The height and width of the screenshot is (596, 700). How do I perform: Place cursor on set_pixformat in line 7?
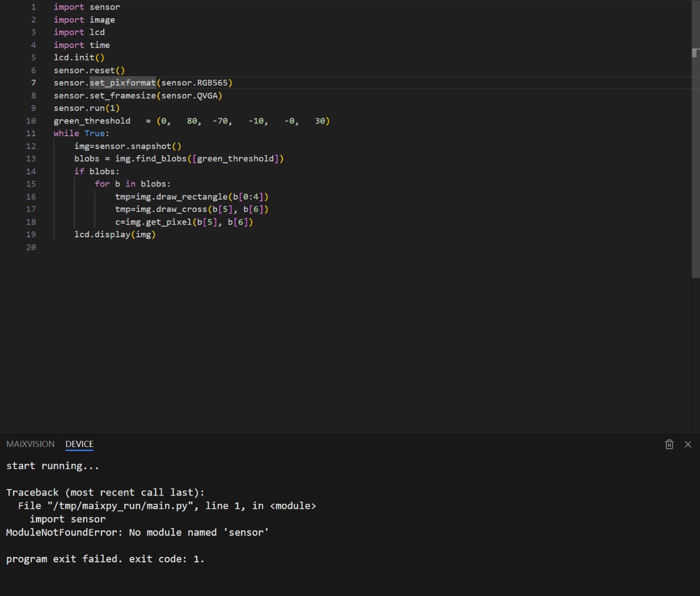[x=123, y=83]
